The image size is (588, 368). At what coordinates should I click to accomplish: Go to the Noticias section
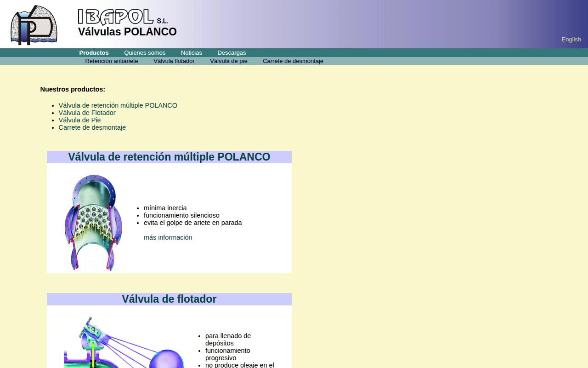(192, 53)
